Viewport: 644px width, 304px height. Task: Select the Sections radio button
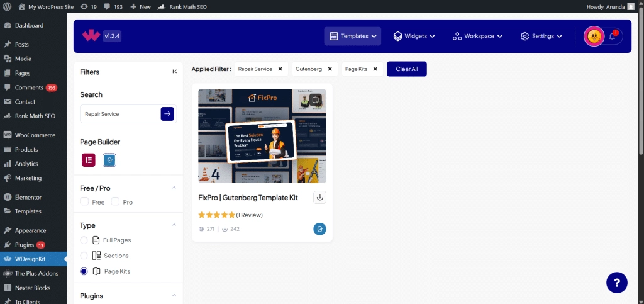(x=84, y=256)
